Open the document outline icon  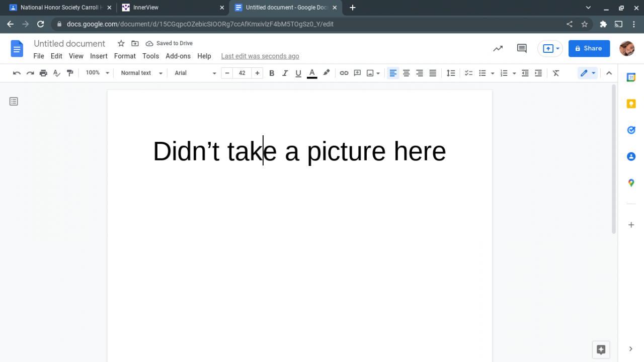pos(14,102)
